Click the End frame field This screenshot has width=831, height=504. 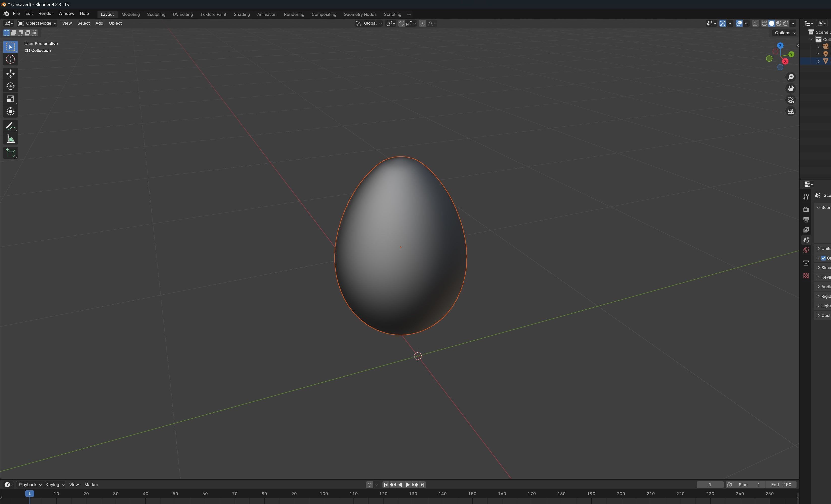(x=781, y=485)
